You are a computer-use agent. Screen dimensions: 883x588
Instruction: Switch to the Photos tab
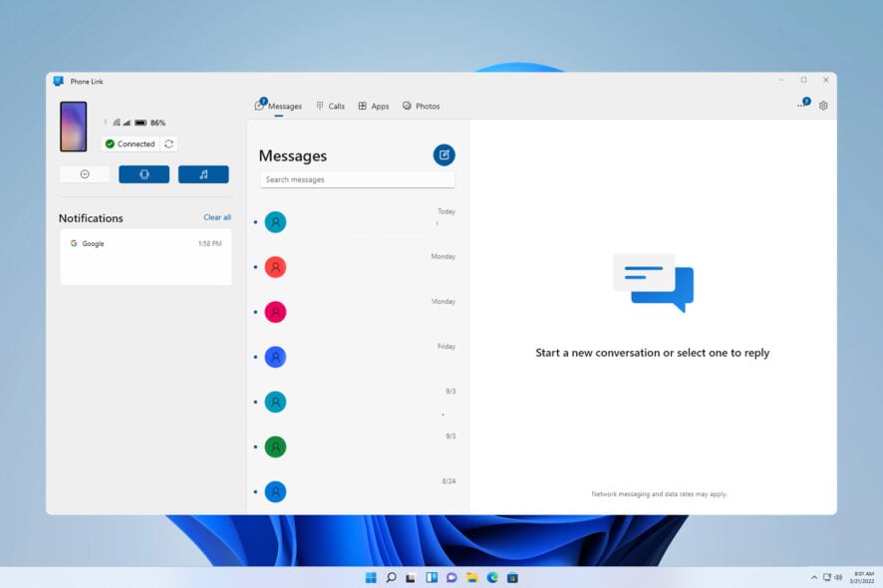(x=422, y=106)
